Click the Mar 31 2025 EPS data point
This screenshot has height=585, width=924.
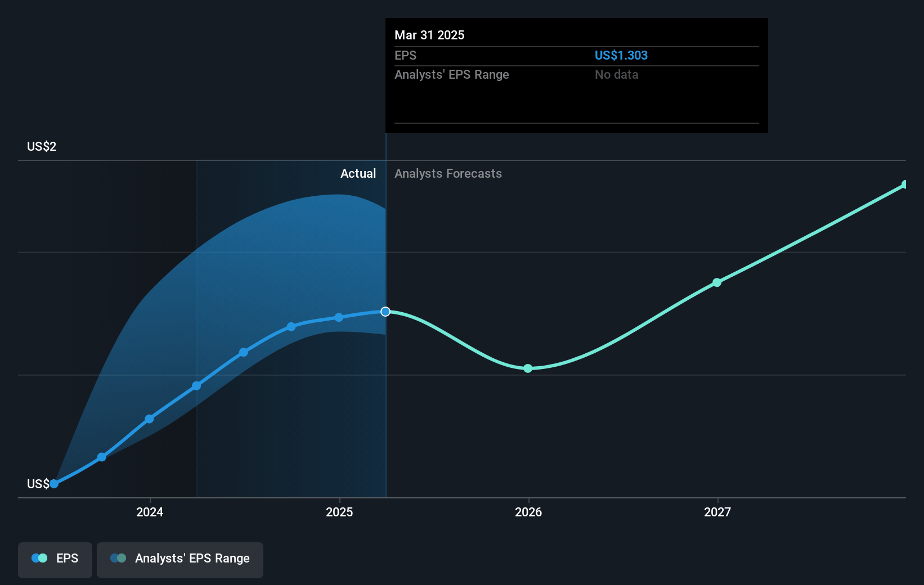tap(385, 312)
